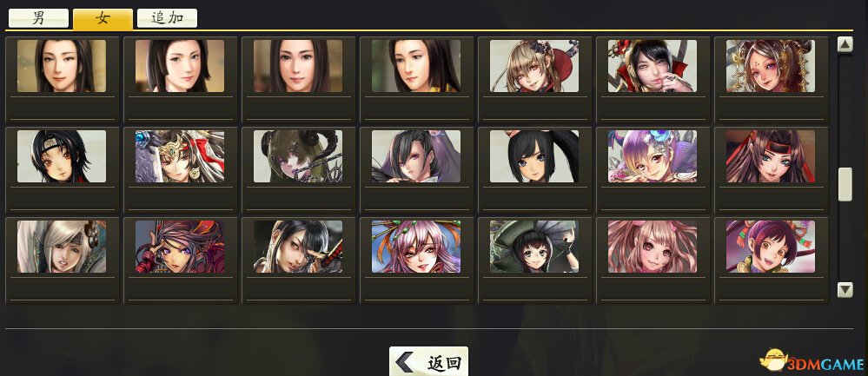Choose the pink twin-tail girl portrait
This screenshot has height=376, width=868.
653,247
